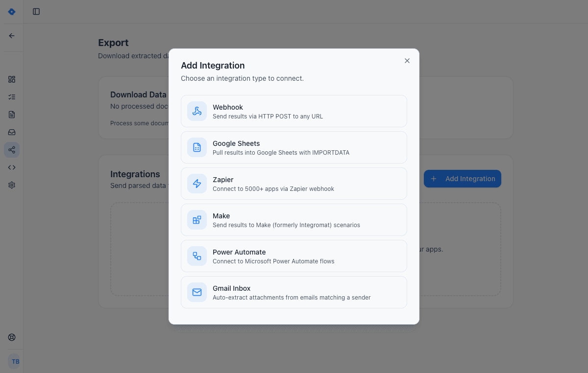Open the dashboard grid icon in sidebar

[x=11, y=79]
